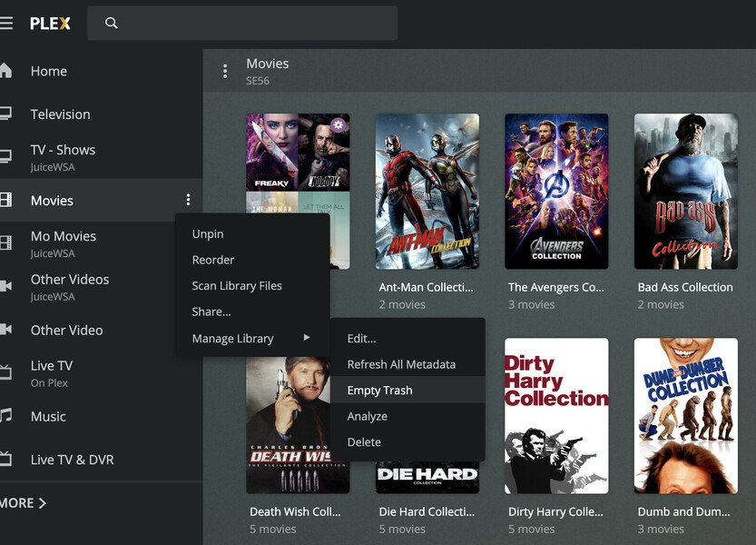Click Ant-Man Collecti... title link
Viewport: 756px width, 545px height.
tap(427, 287)
